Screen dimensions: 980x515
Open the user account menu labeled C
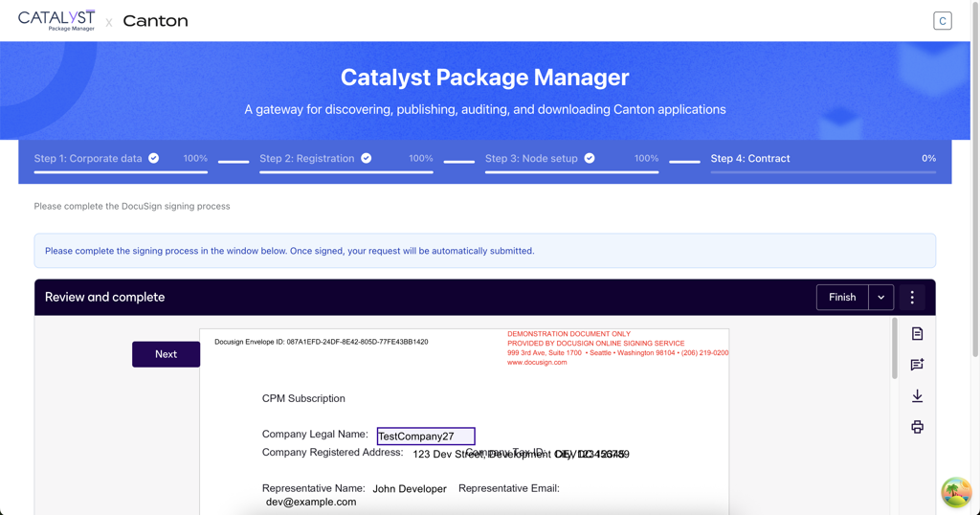tap(942, 21)
